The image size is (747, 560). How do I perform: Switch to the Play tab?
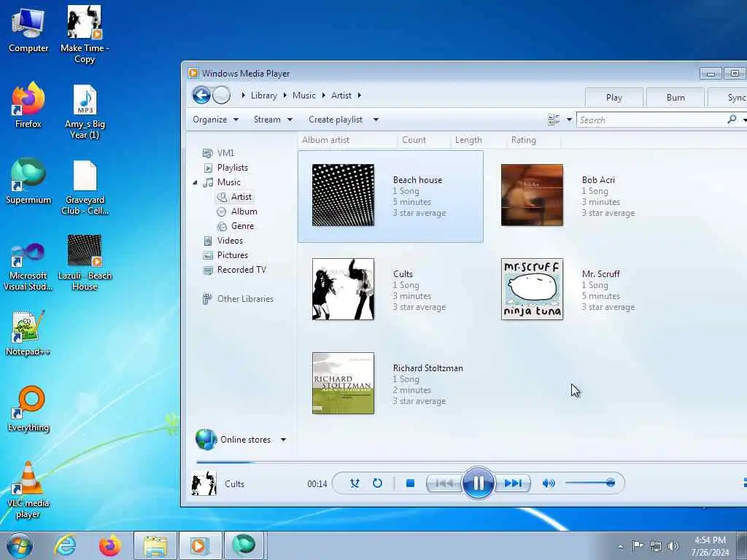(614, 97)
